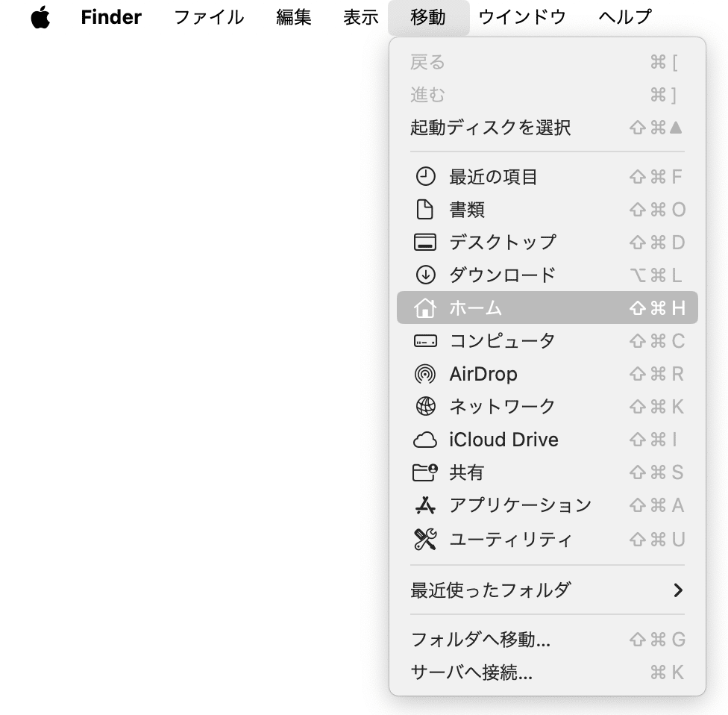Open 最近使ったフォルダ submenu
The image size is (728, 715).
pos(547,590)
